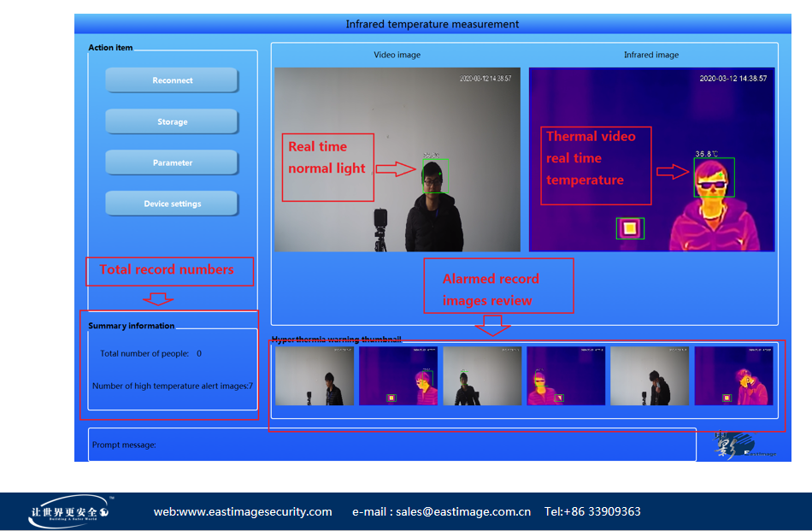Click 'Hyperthermia warning thumbnail' label
Viewport: 812px width, 531px height.
point(337,339)
